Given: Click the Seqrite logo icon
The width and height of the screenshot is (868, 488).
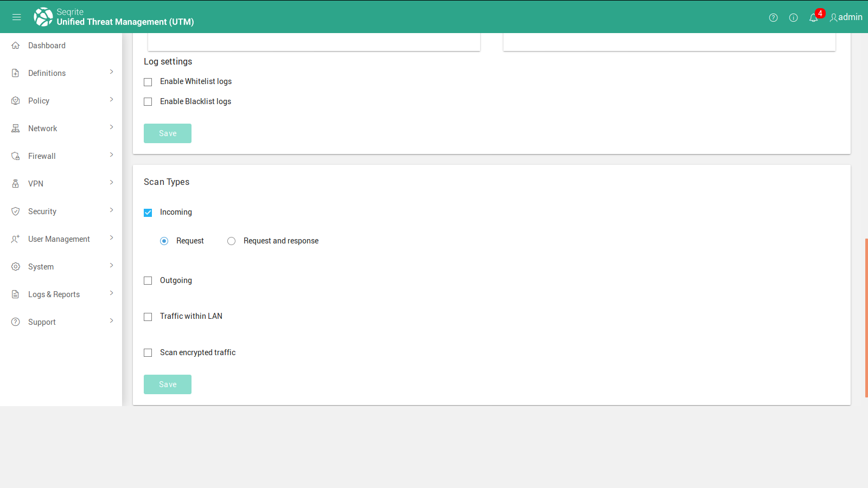Looking at the screenshot, I should [x=43, y=17].
